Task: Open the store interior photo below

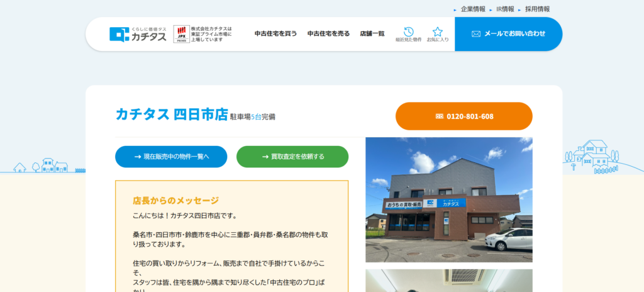Action: [449, 281]
